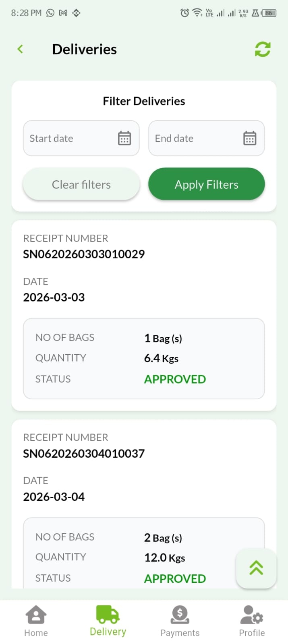Screen dimensions: 288x644
Task: Open the Gmail notification icon in status bar
Action: (63, 12)
